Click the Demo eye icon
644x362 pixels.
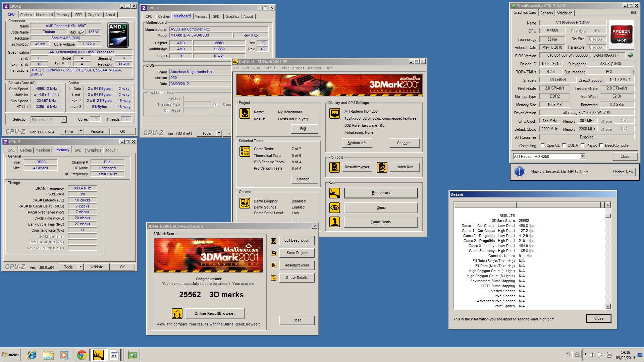334,207
